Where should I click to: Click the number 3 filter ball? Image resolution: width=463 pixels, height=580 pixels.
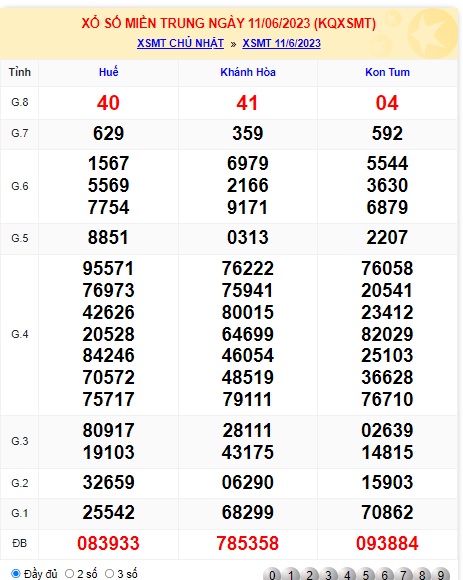click(x=328, y=574)
